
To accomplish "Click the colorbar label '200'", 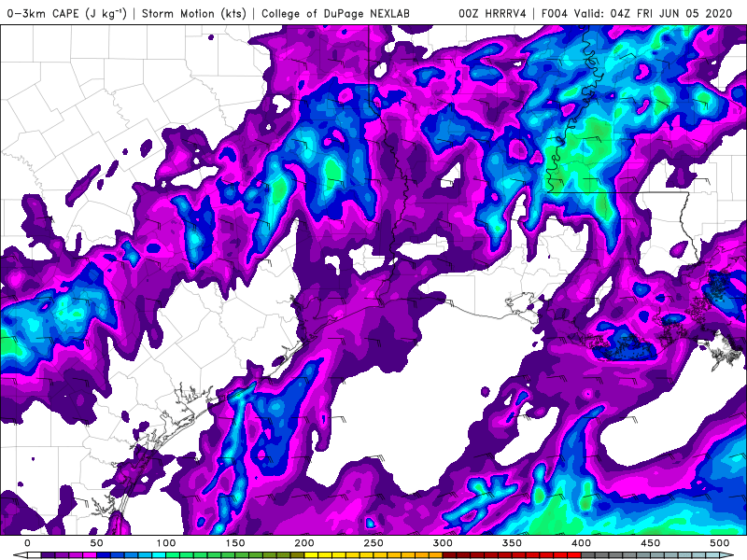I will (304, 543).
